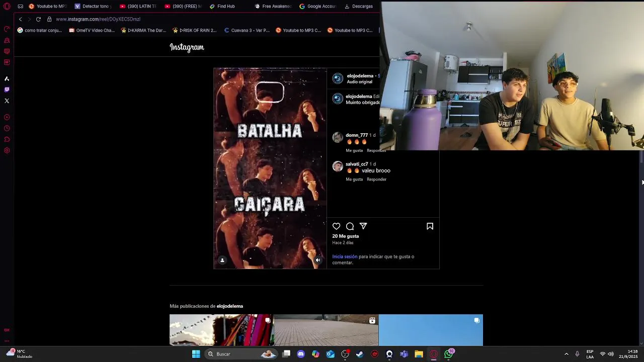644x362 pixels.
Task: Open the Opera menu logo
Action: (x=7, y=6)
